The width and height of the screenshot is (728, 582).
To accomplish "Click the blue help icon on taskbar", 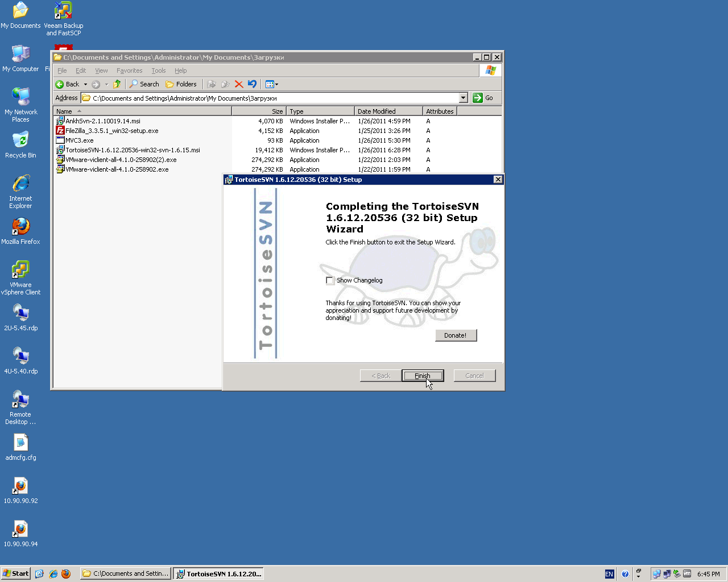I will pyautogui.click(x=625, y=574).
